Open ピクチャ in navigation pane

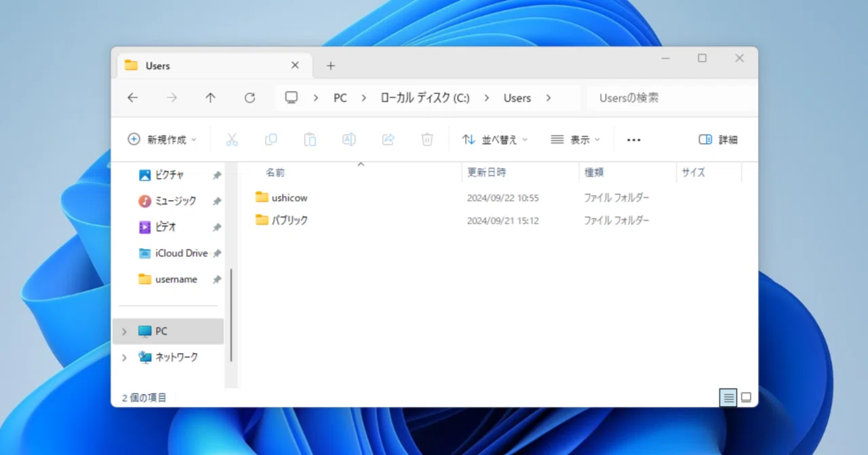pos(169,175)
